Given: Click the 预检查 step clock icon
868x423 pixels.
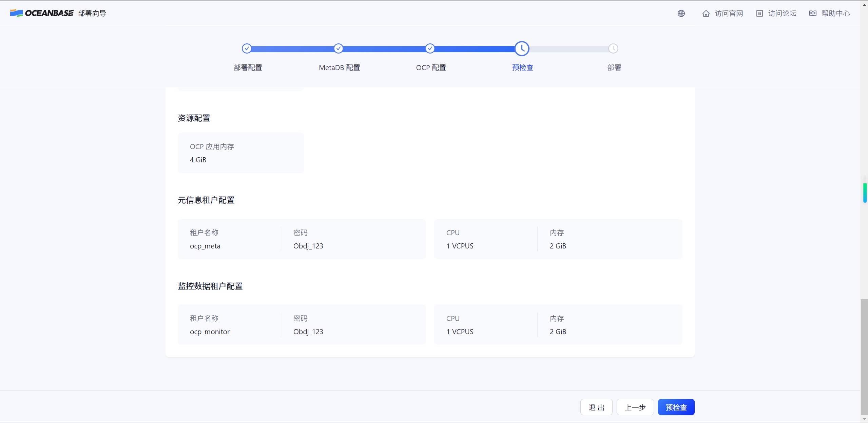Looking at the screenshot, I should click(522, 48).
